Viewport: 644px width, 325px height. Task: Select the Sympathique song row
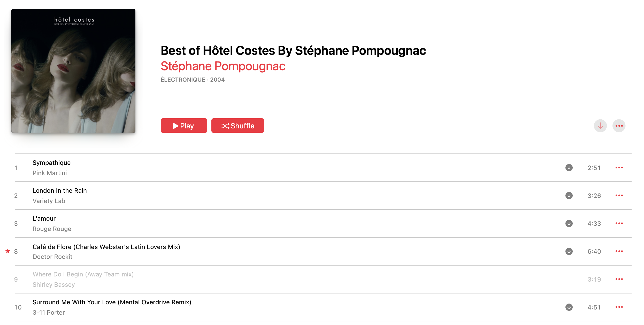click(323, 168)
